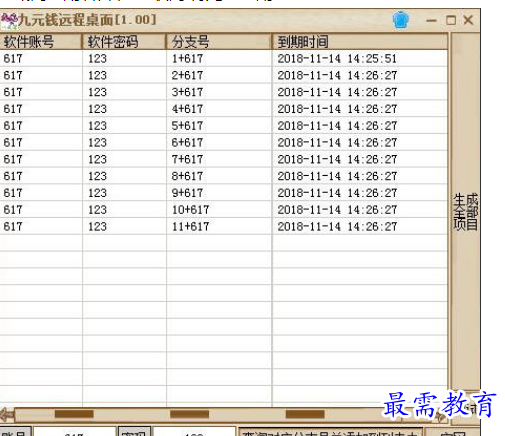Click account 617 in the 6+617 row

pos(13,143)
